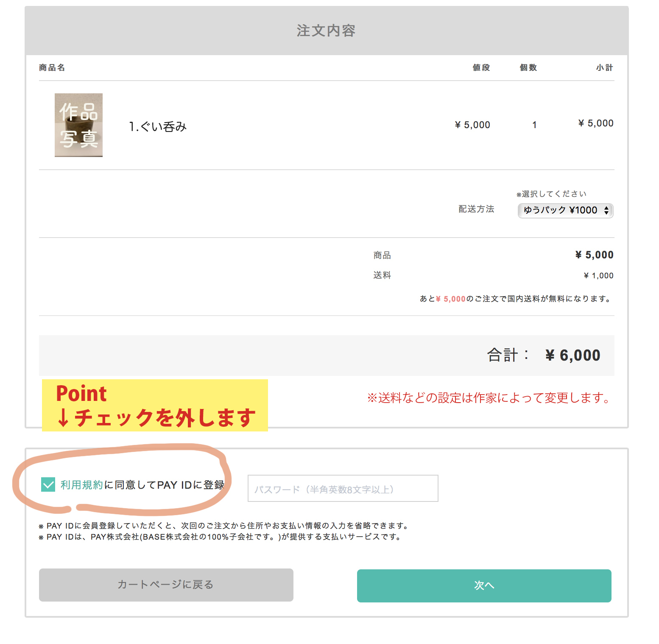This screenshot has height=644, width=659.
Task: Click the red ¥ 5,000 free-shipping text
Action: pyautogui.click(x=451, y=299)
